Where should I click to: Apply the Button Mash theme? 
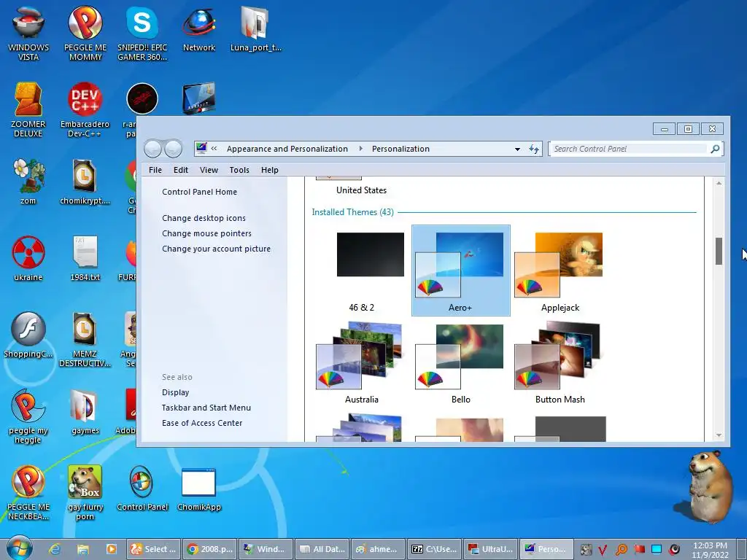(x=560, y=362)
